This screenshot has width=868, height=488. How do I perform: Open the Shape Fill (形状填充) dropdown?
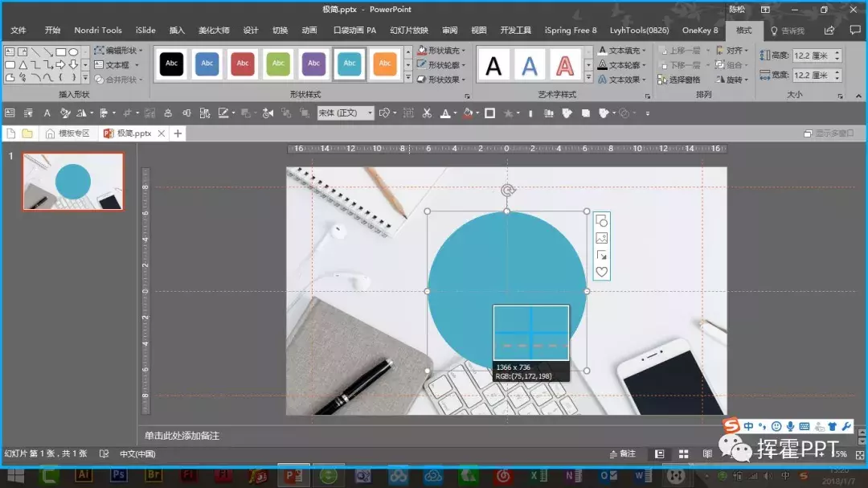pyautogui.click(x=441, y=51)
